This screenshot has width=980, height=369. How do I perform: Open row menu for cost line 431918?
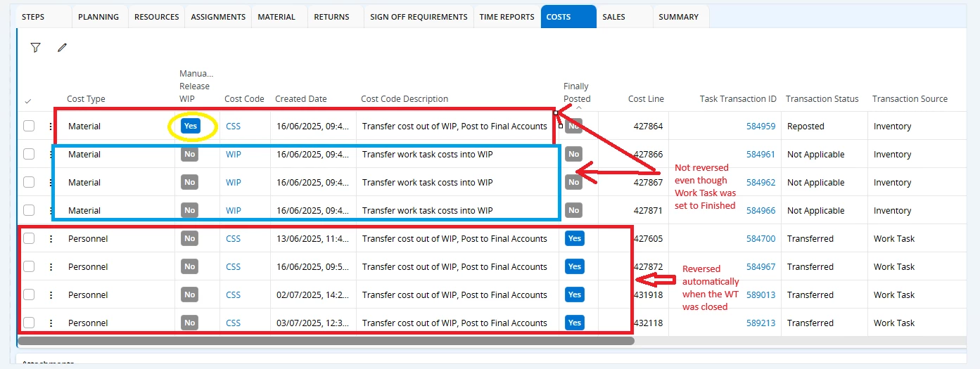click(51, 295)
